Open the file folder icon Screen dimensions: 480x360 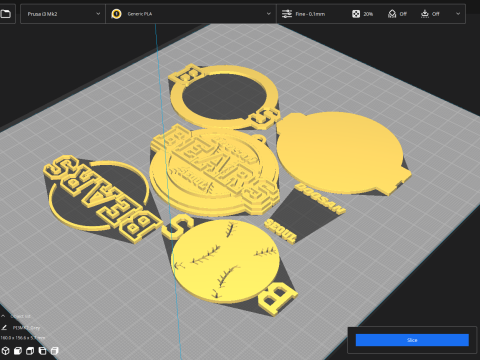tap(6, 14)
